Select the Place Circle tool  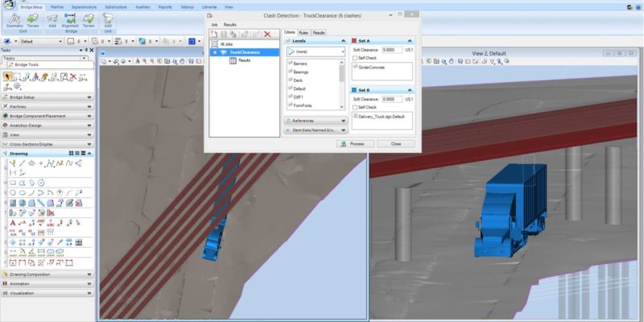coord(13,192)
